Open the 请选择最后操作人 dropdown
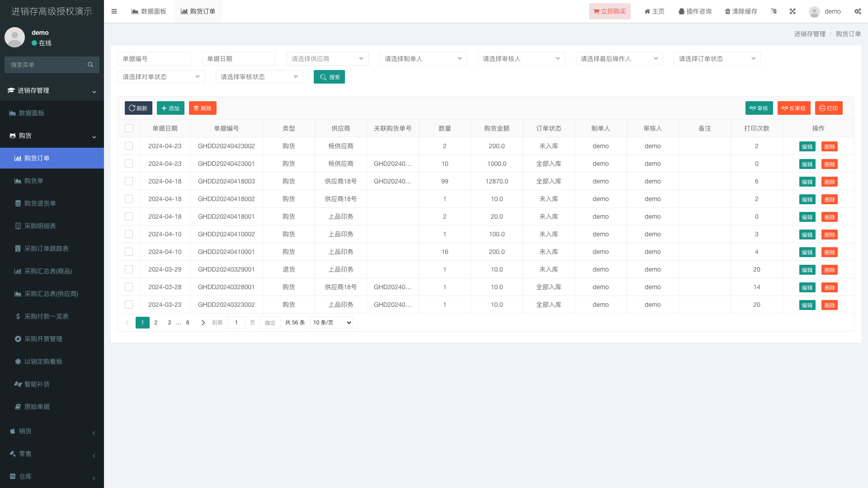This screenshot has height=488, width=868. point(619,59)
